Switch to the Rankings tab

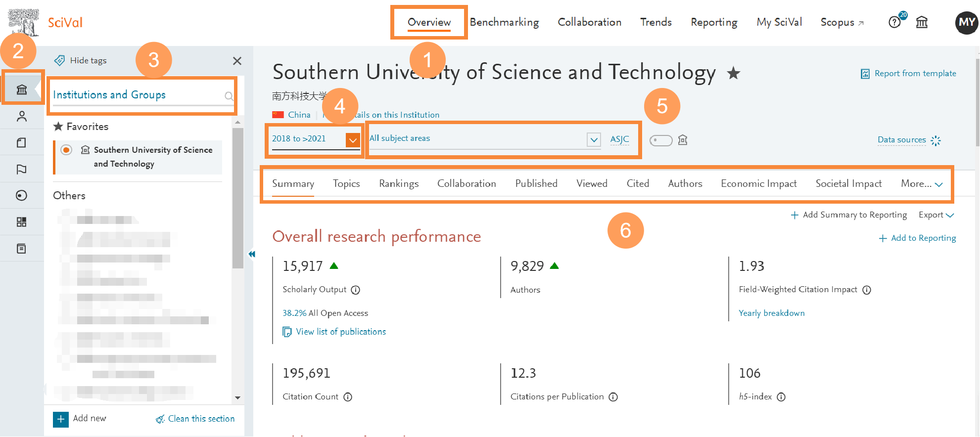[399, 184]
